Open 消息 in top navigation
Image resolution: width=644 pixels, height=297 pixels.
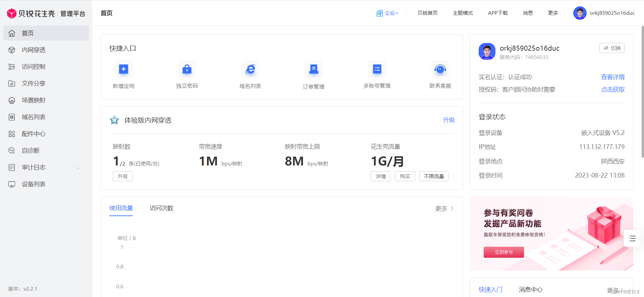coord(528,13)
